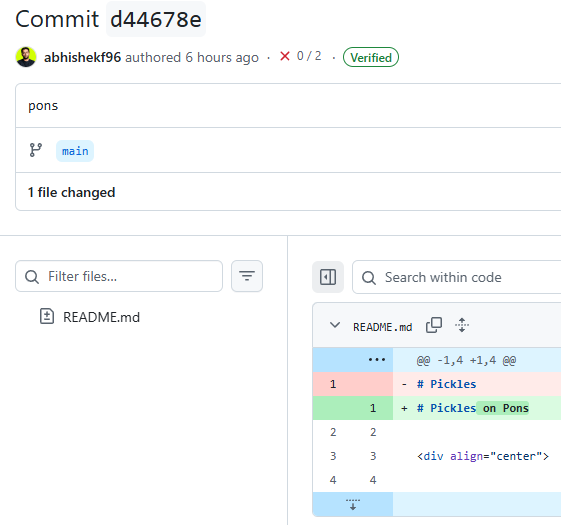
Task: Click new line number 1 on added row
Action: coord(373,408)
